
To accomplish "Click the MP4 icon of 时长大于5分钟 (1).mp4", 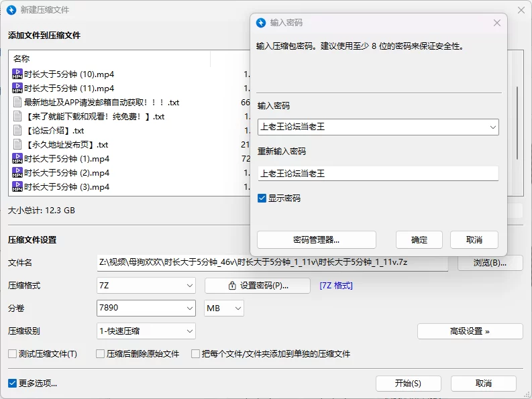I will click(17, 159).
